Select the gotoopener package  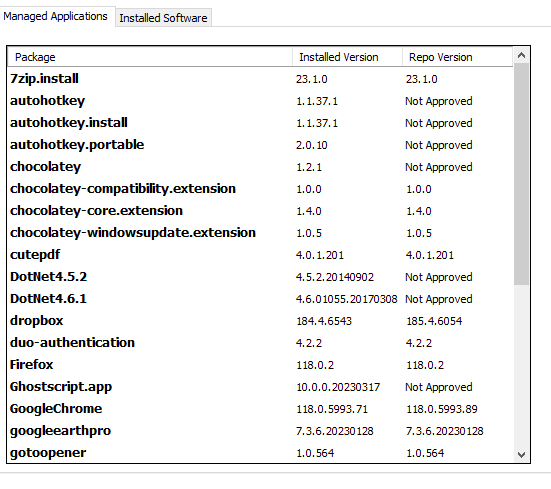[x=260, y=453]
